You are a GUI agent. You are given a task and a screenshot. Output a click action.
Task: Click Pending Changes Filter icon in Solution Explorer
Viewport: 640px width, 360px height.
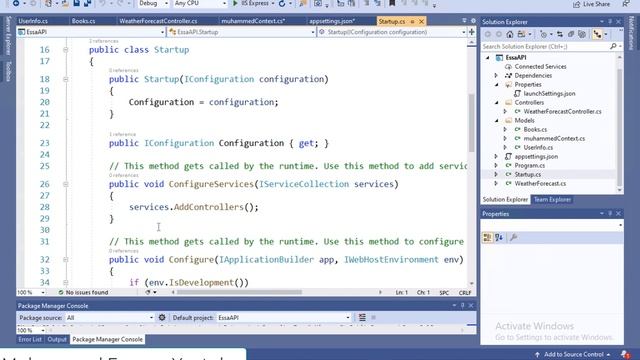[543, 34]
